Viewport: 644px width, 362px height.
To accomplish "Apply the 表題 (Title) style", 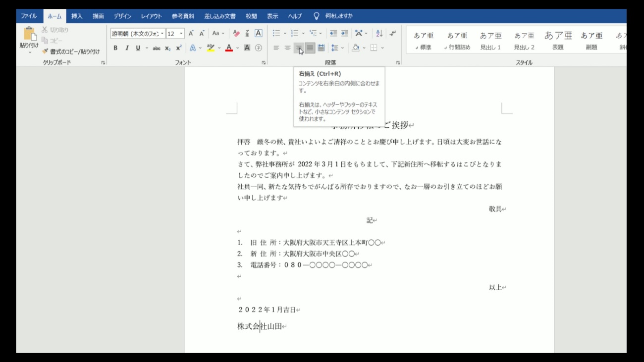I will tap(558, 41).
